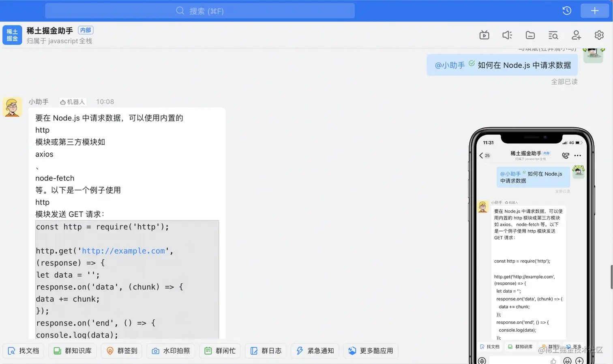Click the const http = require code line

point(102,227)
